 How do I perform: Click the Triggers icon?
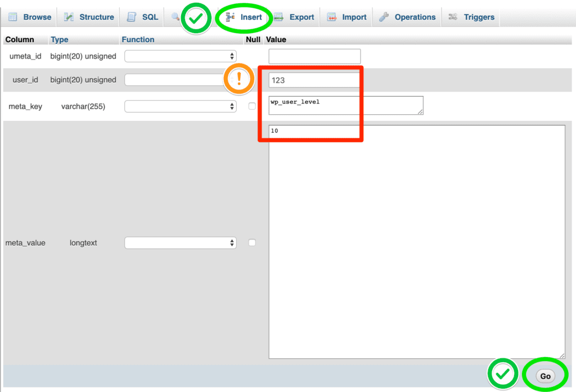tap(453, 17)
